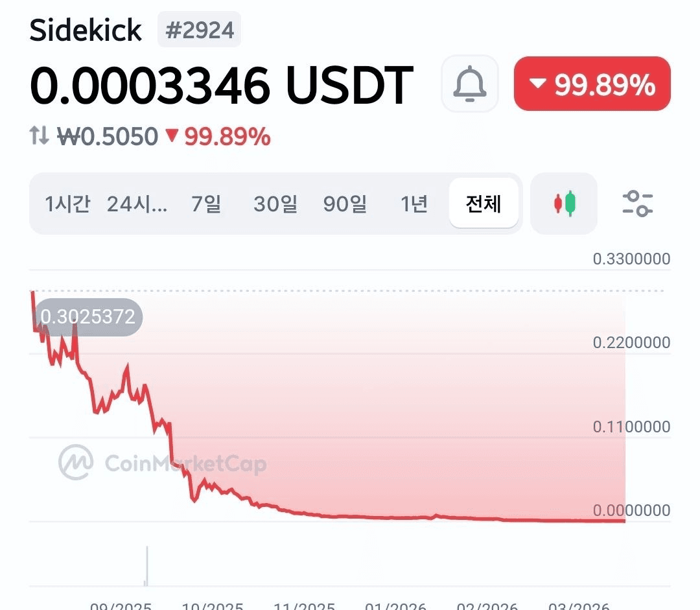The width and height of the screenshot is (700, 610).
Task: Tap the 0.3025372 price label on chart
Action: (88, 317)
